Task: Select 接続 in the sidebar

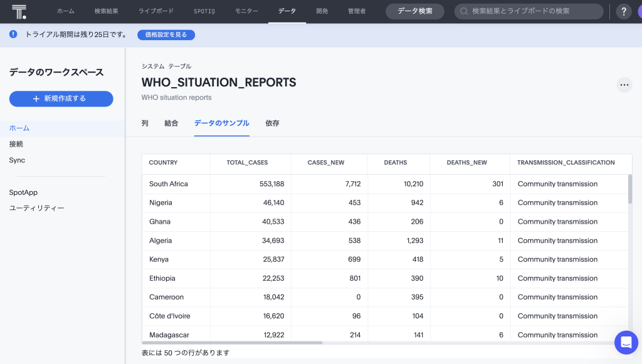Action: [16, 144]
